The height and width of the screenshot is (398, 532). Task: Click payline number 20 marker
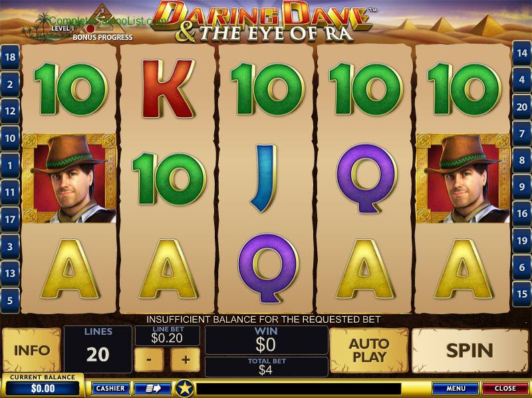pyautogui.click(x=522, y=107)
